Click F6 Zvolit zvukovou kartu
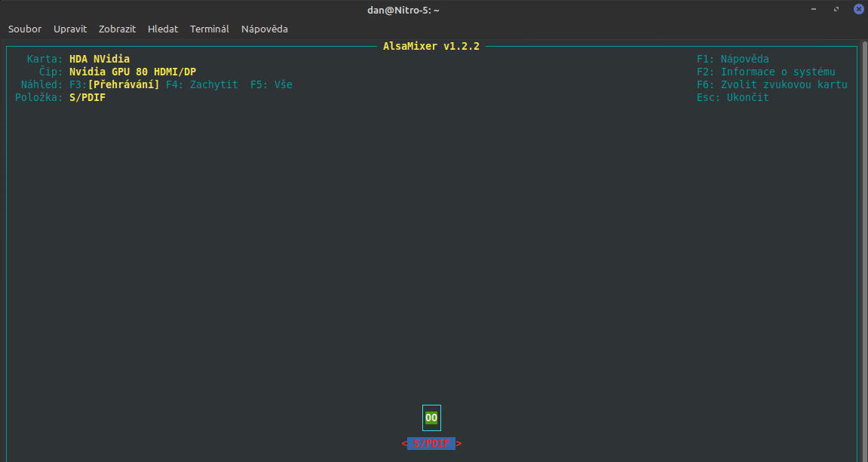The image size is (868, 462). coord(771,84)
